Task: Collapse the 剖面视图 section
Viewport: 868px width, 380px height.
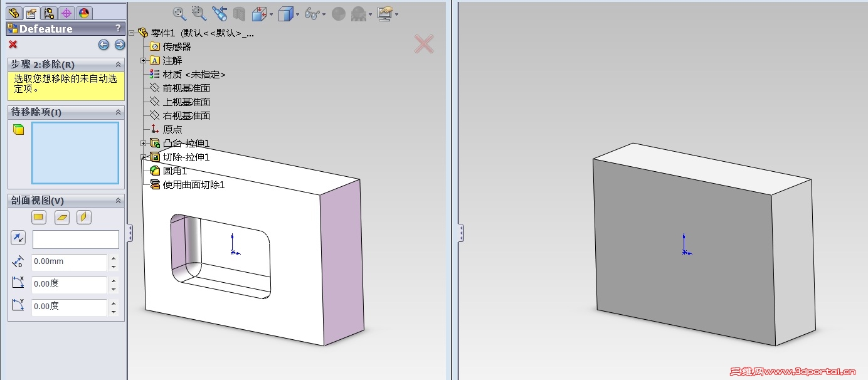Action: [118, 201]
